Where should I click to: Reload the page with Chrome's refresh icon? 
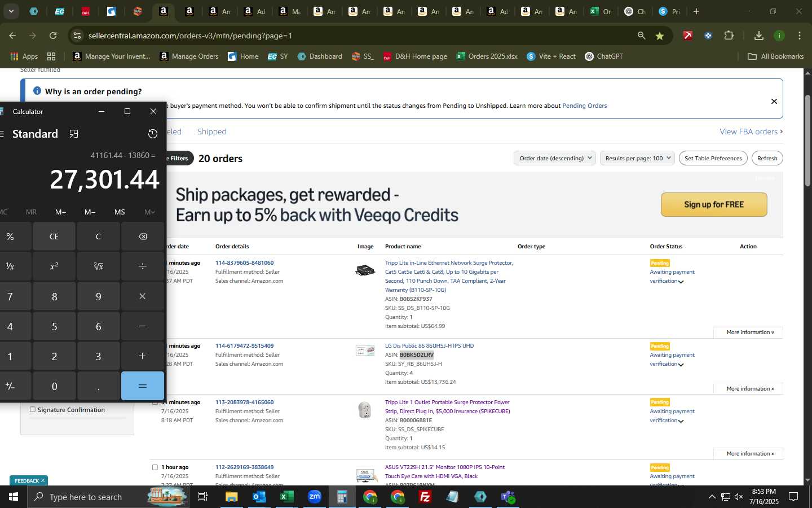click(x=53, y=36)
